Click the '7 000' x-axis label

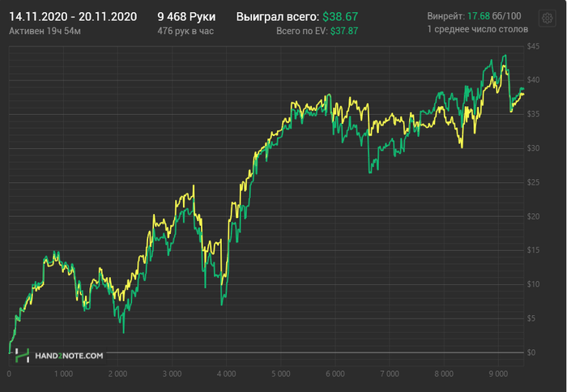(390, 374)
